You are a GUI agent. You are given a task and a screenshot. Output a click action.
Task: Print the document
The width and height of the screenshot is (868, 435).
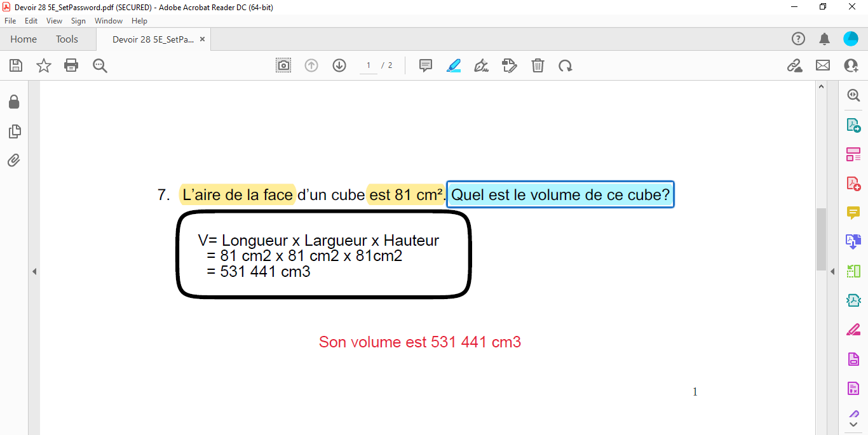click(71, 65)
